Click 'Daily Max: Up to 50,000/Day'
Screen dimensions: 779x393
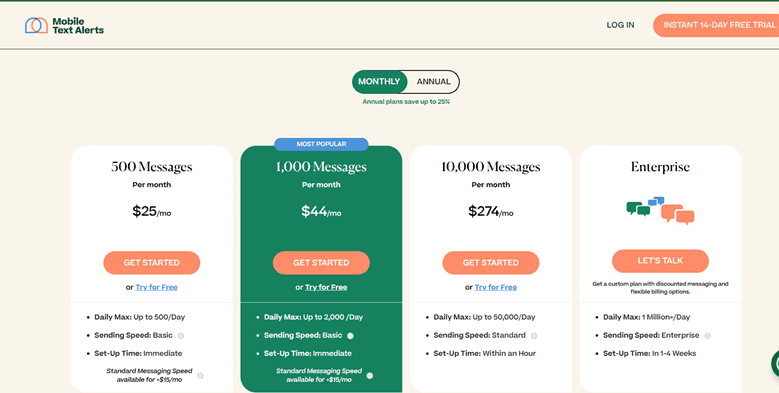point(484,317)
